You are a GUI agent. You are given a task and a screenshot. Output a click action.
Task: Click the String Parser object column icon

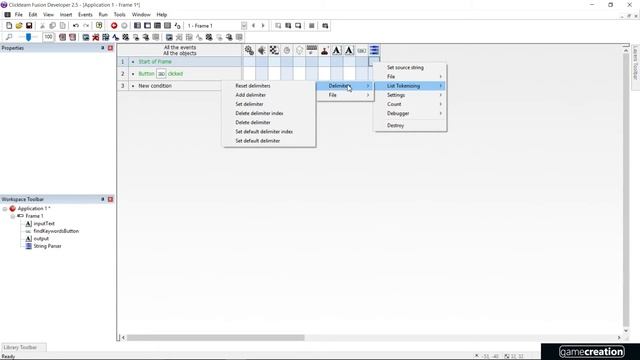point(374,50)
